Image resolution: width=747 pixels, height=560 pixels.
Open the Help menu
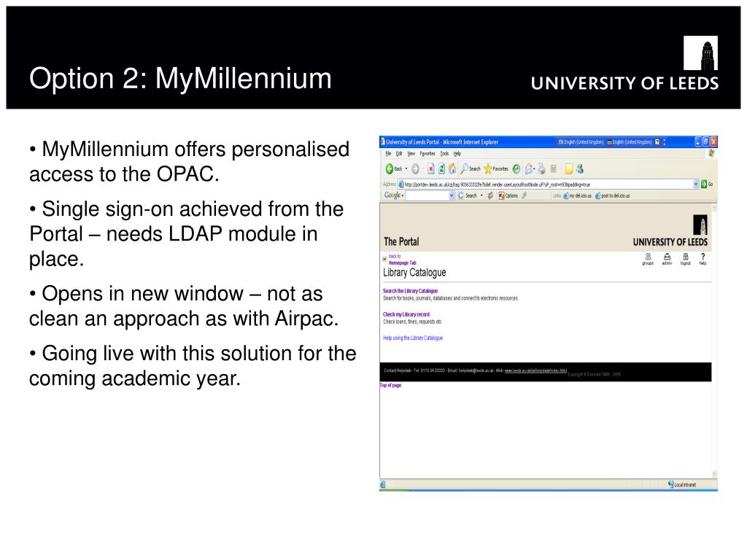pos(457,154)
